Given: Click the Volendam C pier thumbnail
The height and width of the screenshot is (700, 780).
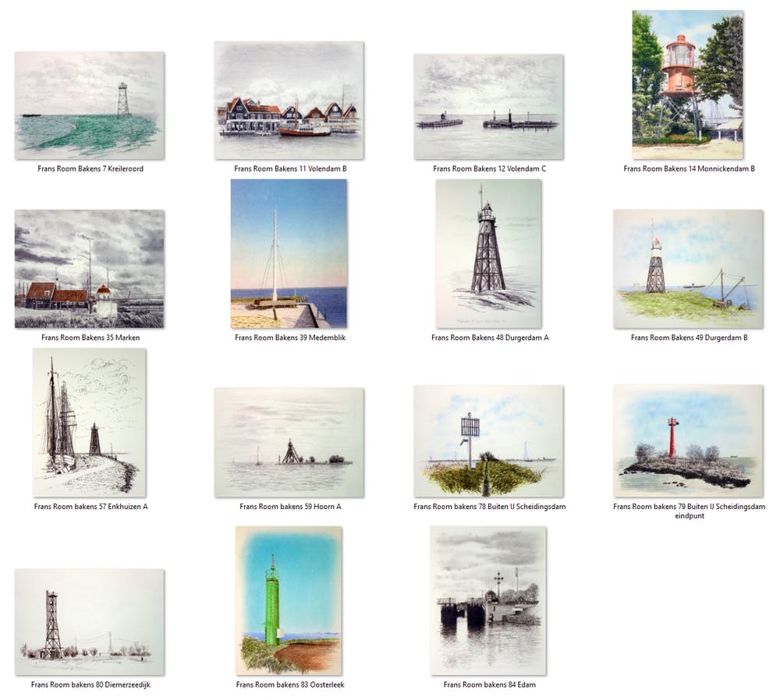Looking at the screenshot, I should (488, 106).
